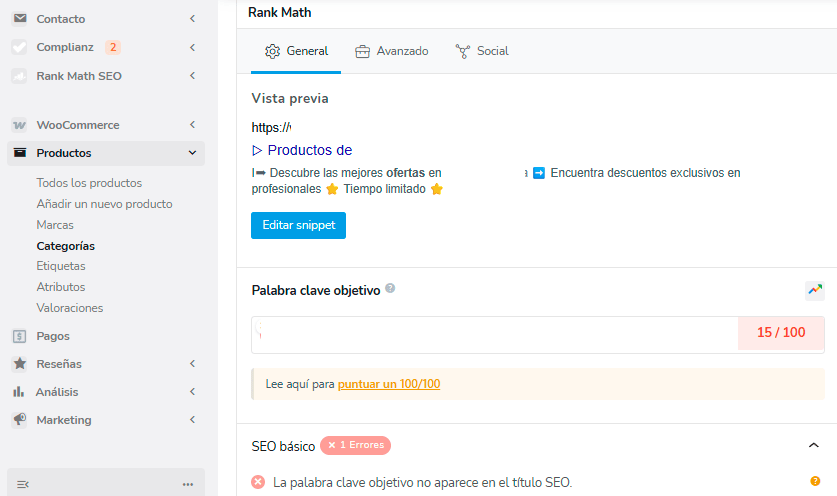Viewport: 837px width, 496px height.
Task: Expand the Contacto submenu chevron
Action: coord(192,19)
